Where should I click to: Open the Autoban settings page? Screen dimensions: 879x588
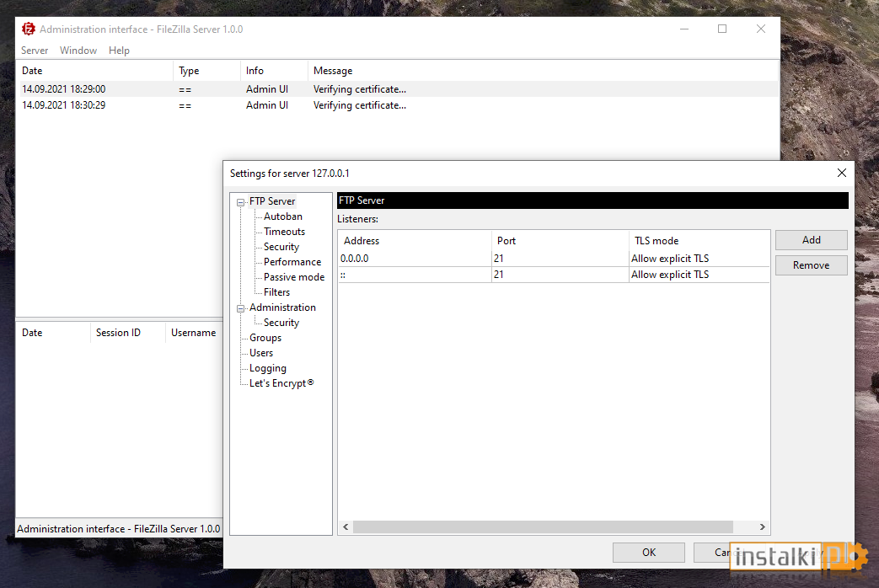(x=282, y=216)
